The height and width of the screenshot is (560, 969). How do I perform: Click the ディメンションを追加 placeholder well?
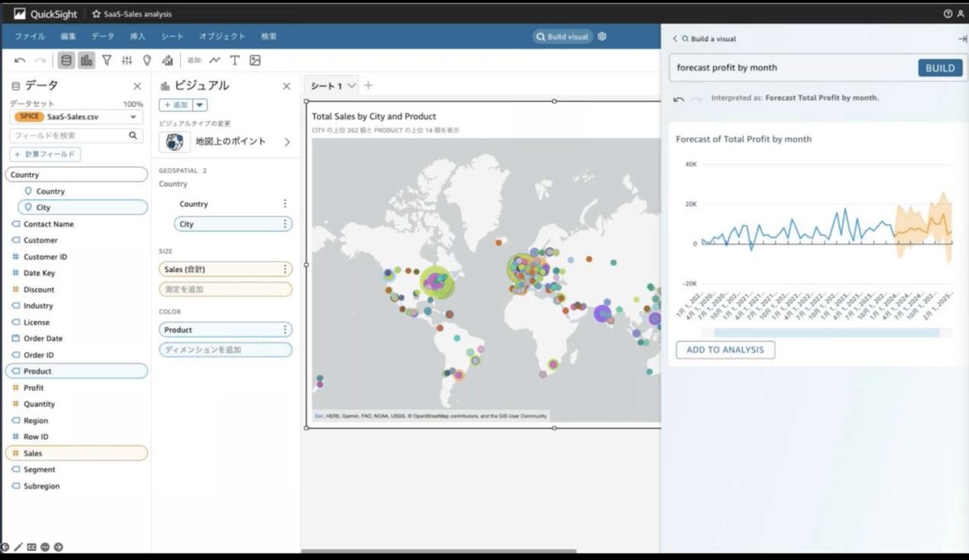pyautogui.click(x=225, y=350)
